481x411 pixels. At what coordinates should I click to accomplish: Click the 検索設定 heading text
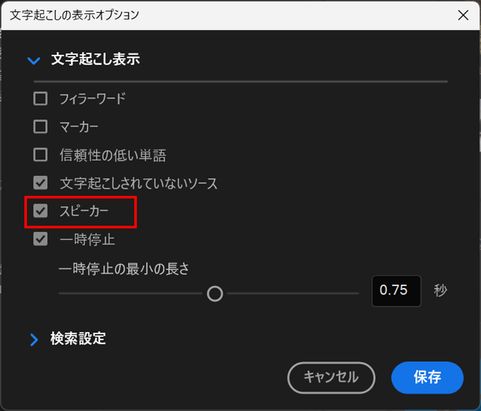coord(78,339)
